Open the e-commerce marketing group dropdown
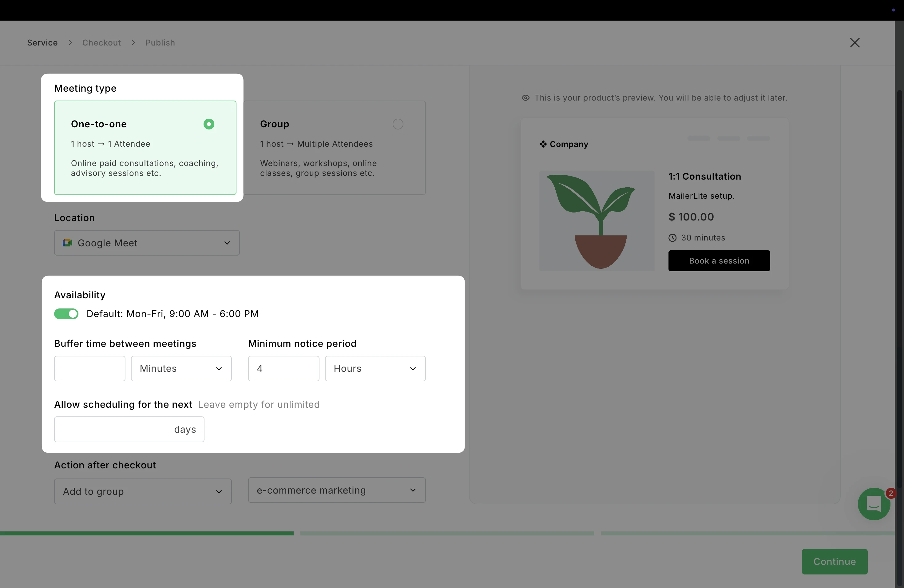Viewport: 904px width, 588px height. [x=336, y=490]
